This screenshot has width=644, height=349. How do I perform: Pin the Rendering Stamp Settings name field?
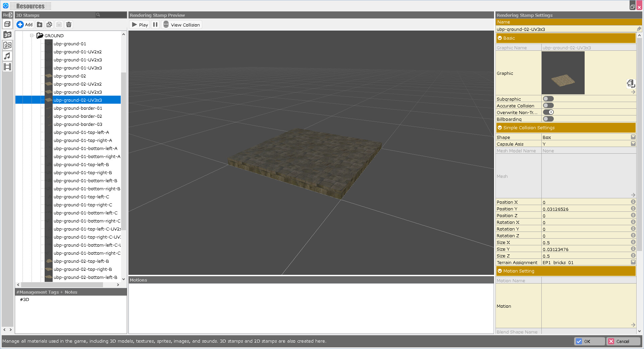click(x=639, y=29)
